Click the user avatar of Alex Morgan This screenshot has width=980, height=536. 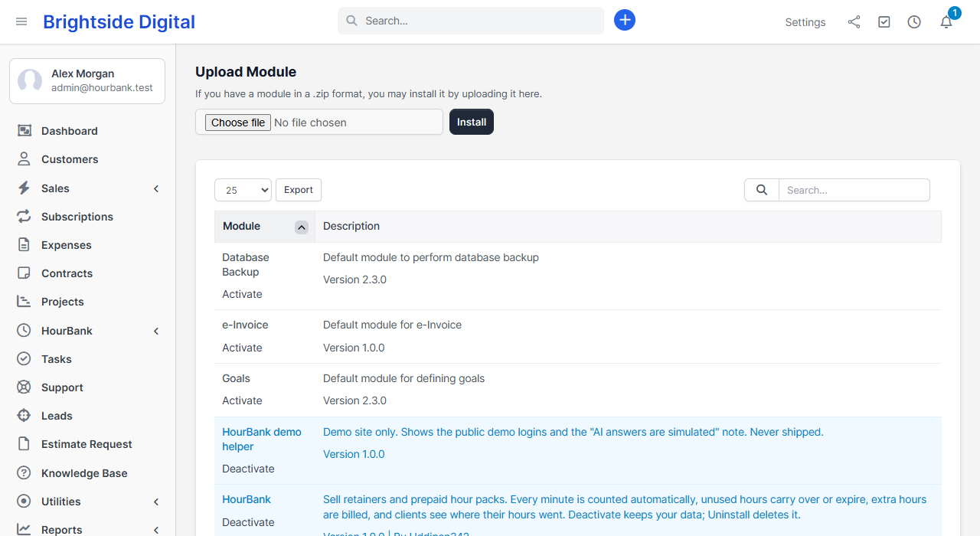30,81
